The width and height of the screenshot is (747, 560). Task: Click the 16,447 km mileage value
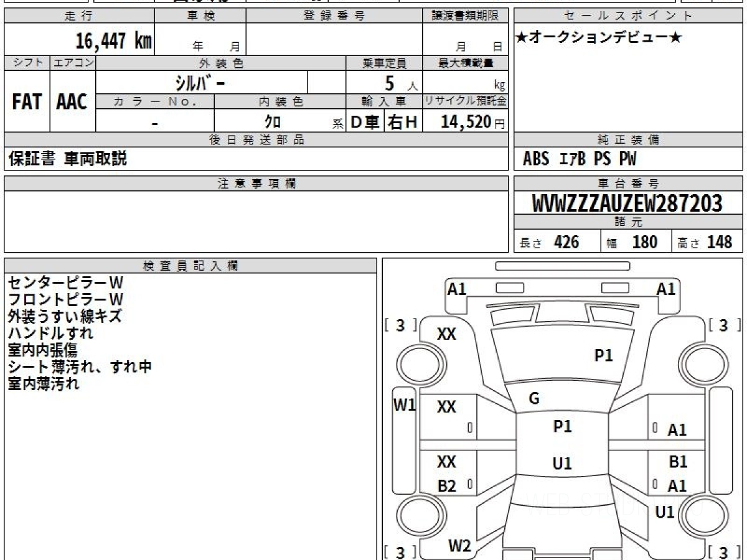pyautogui.click(x=113, y=41)
